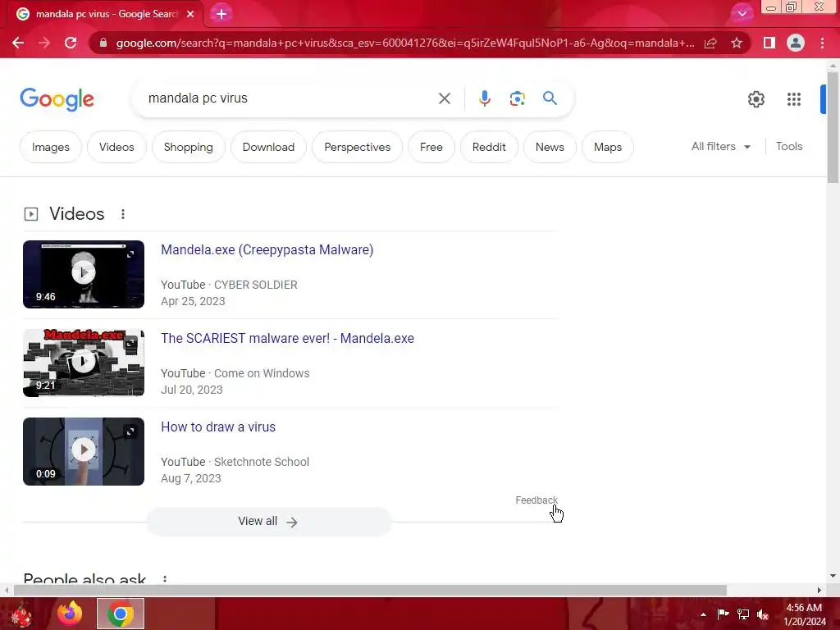The height and width of the screenshot is (630, 840).
Task: Go back to the previous page
Action: click(18, 43)
